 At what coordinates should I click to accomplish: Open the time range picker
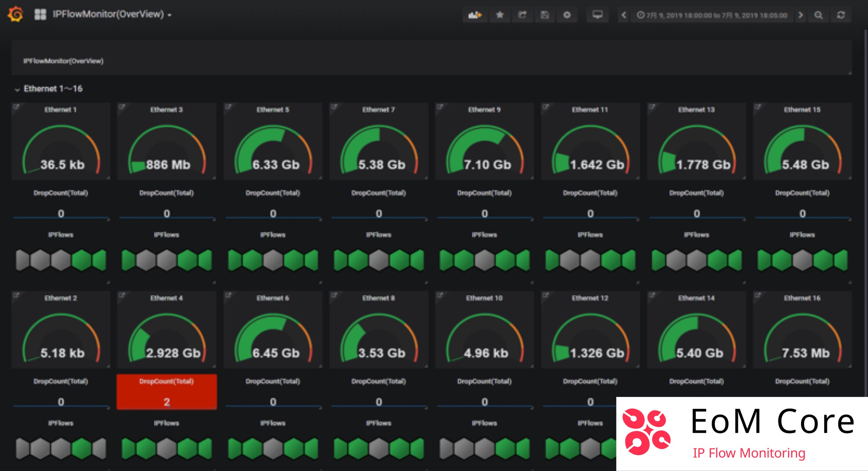(712, 15)
